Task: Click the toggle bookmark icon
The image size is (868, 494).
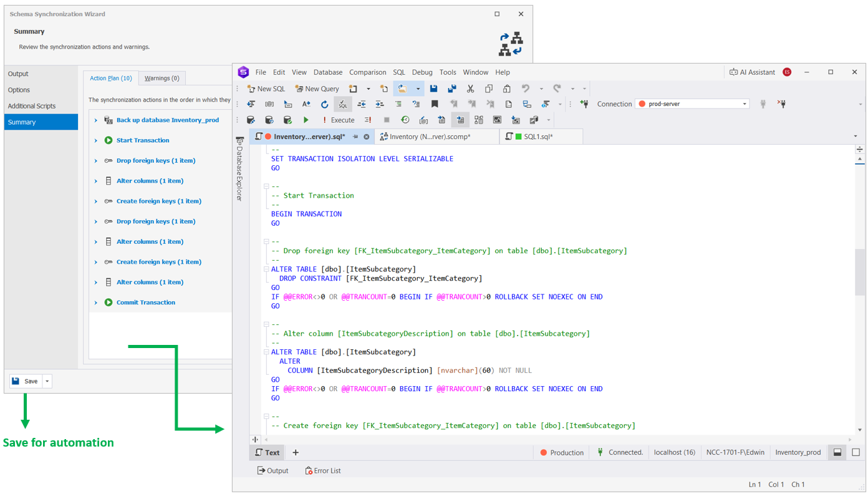Action: tap(435, 104)
